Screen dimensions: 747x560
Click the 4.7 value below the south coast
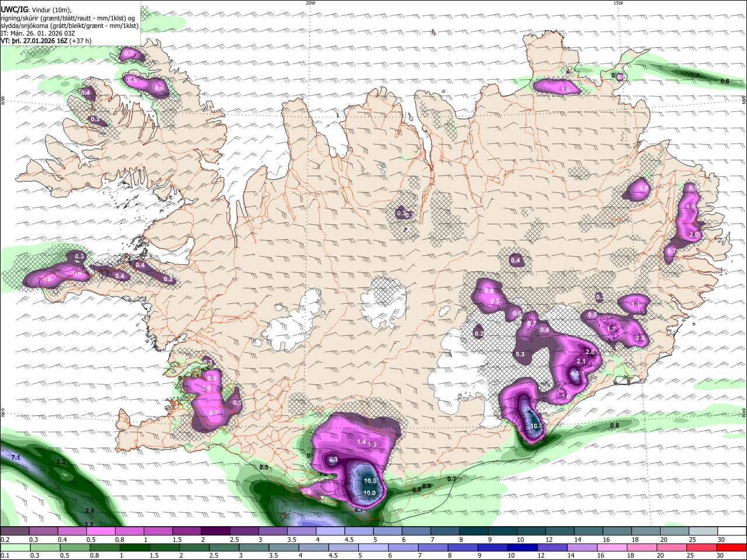359,509
